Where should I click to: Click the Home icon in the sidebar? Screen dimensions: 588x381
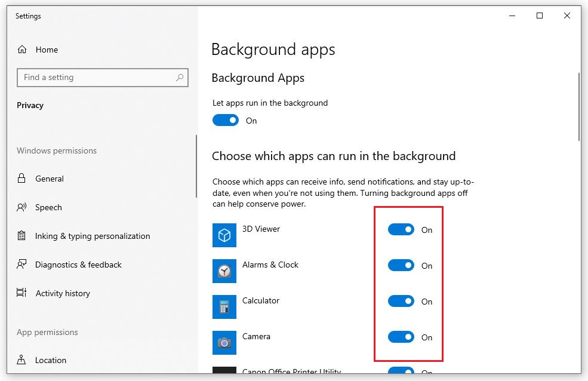pyautogui.click(x=23, y=50)
